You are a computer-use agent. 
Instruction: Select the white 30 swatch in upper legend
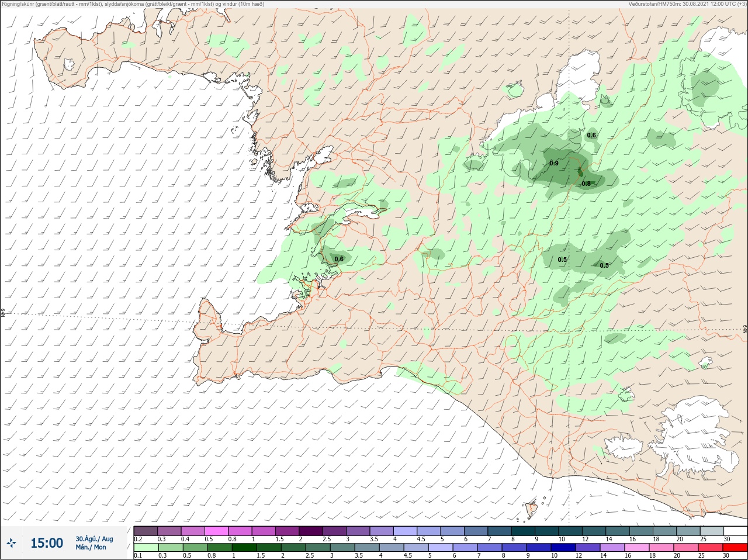[735, 531]
